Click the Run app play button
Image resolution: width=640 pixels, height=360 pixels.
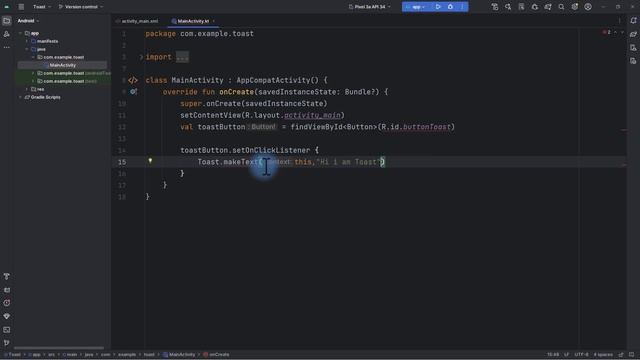[438, 7]
